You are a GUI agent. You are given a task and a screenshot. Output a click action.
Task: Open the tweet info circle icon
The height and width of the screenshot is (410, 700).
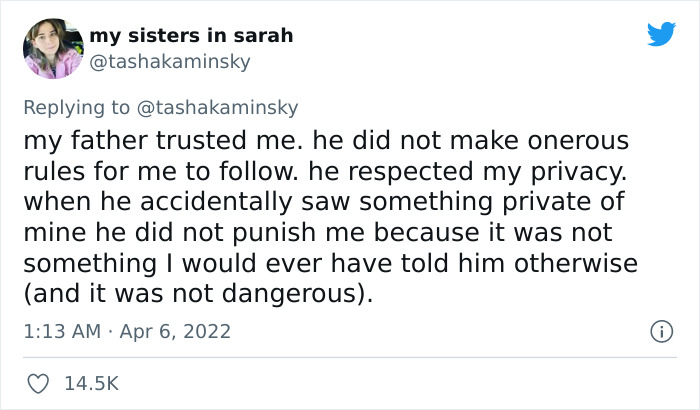[660, 329]
